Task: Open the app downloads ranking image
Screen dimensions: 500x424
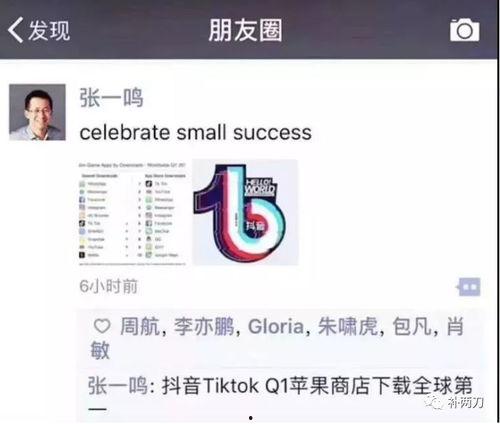Action: [133, 213]
